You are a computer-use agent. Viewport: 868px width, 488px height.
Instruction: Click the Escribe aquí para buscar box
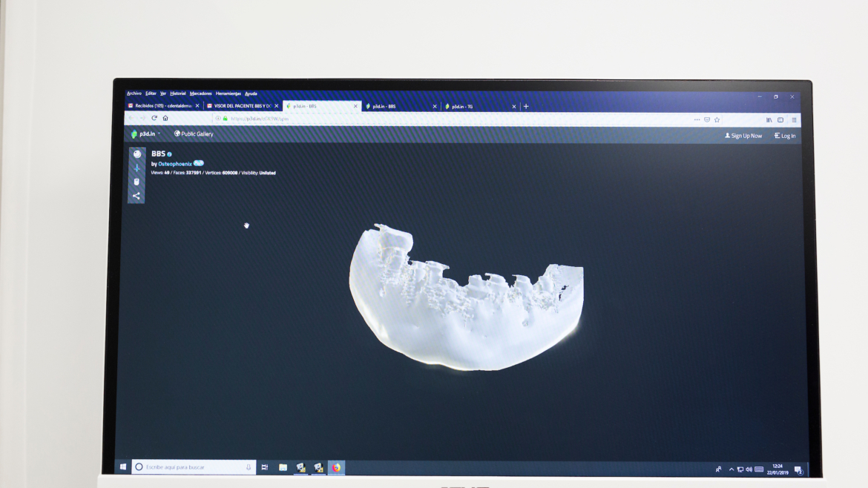click(194, 467)
